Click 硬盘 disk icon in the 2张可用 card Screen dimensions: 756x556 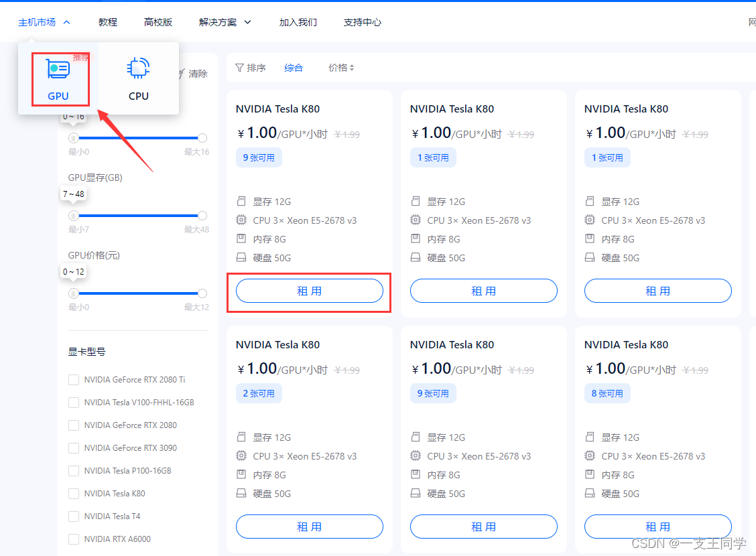(241, 493)
